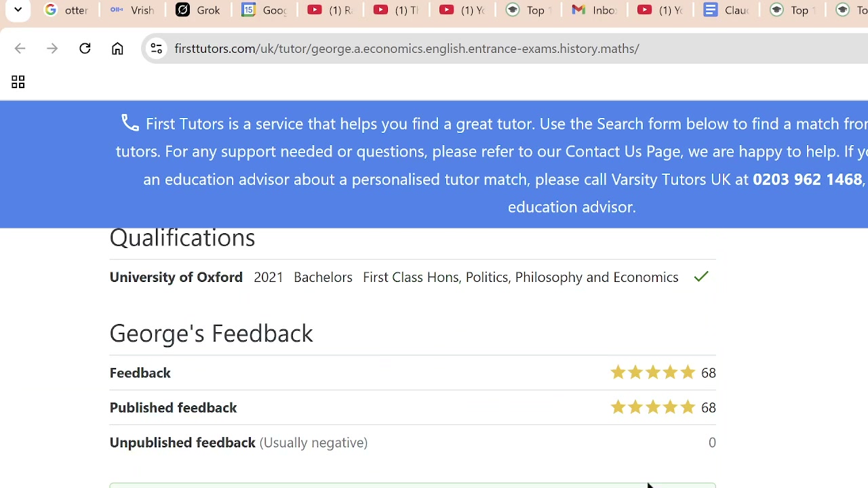Switch to the otter browser tab

pos(66,10)
